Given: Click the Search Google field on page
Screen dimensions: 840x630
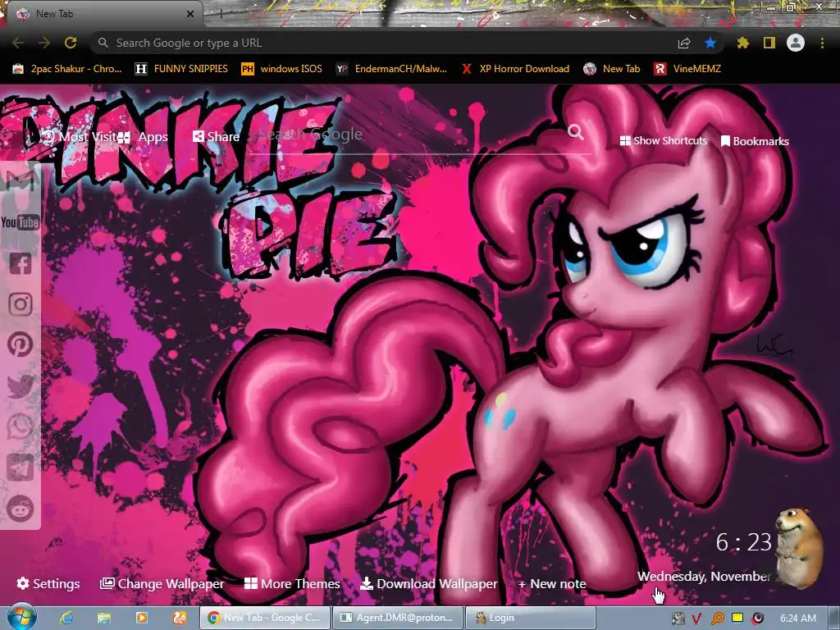Looking at the screenshot, I should [x=410, y=134].
